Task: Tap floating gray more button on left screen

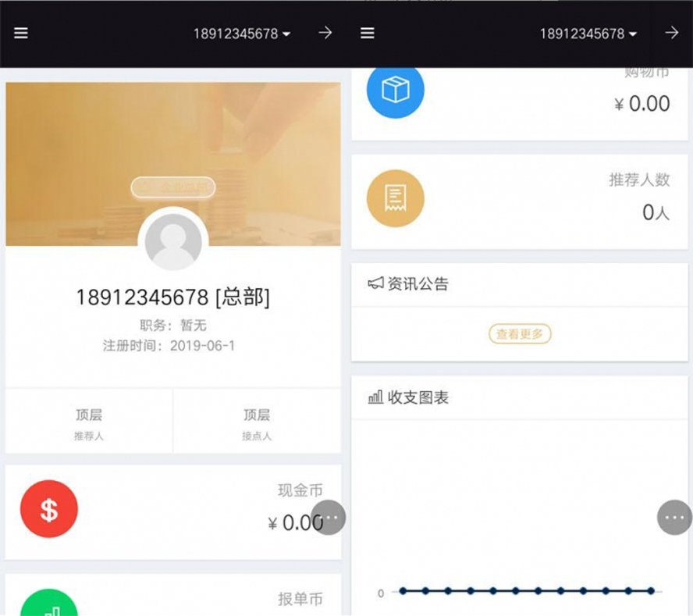Action: (x=329, y=518)
